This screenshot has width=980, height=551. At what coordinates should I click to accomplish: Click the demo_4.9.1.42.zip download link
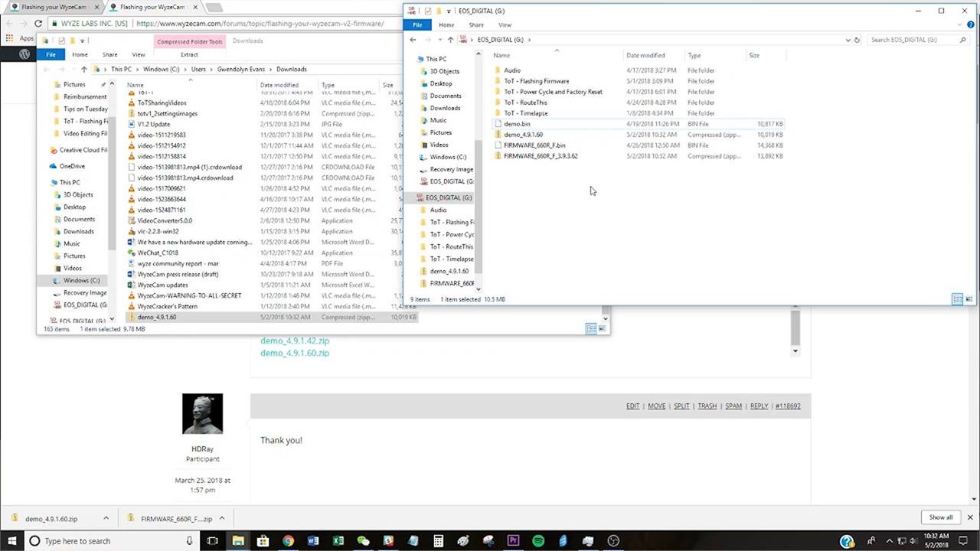click(295, 341)
